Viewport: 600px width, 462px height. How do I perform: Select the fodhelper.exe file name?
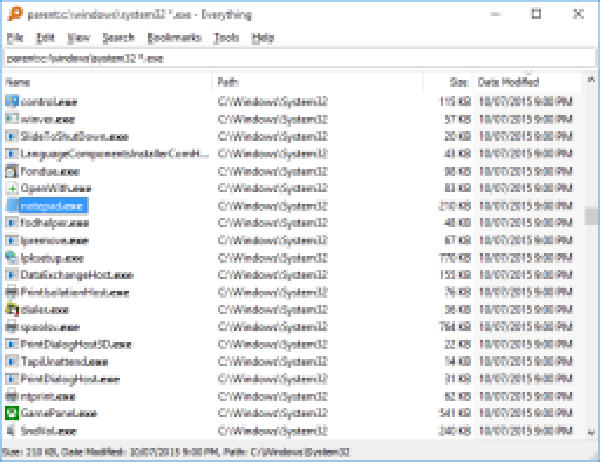(55, 223)
